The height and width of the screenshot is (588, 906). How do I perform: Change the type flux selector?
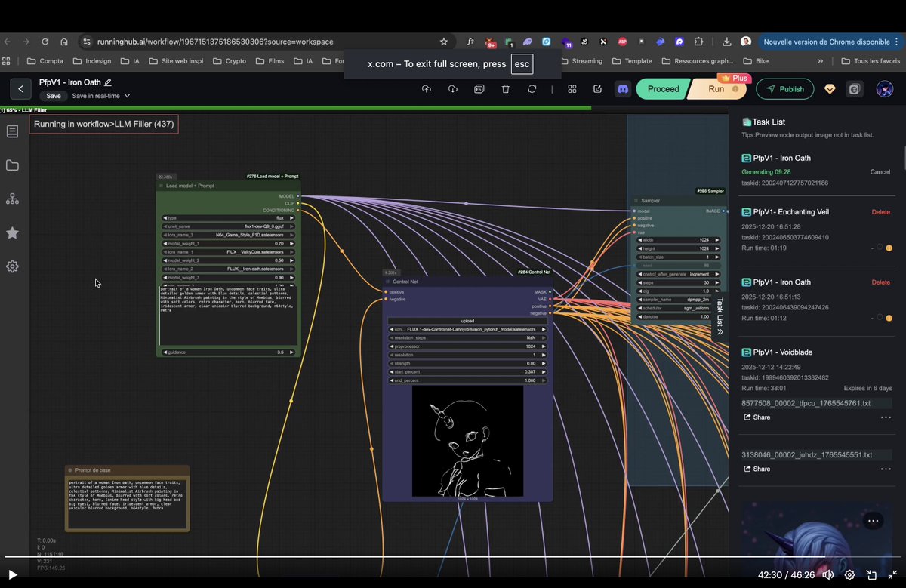tap(229, 217)
